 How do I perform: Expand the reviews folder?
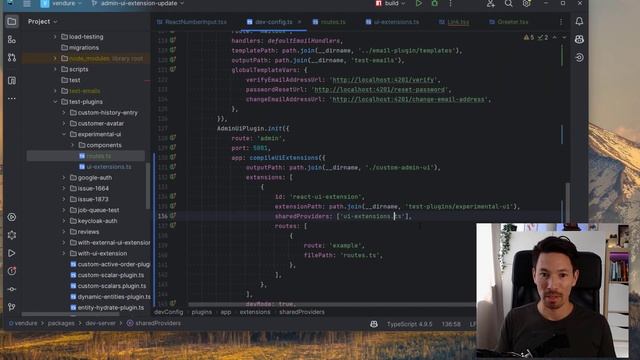coord(64,232)
